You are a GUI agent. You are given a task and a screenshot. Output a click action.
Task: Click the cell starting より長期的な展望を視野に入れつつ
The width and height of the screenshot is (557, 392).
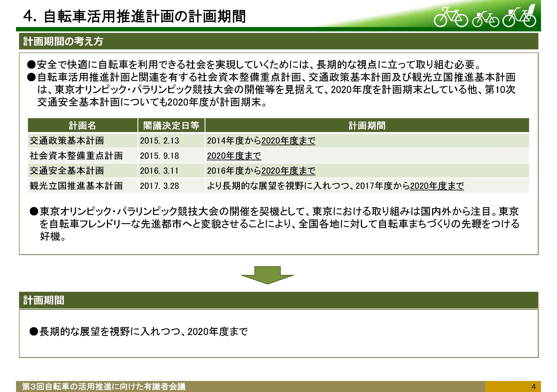click(367, 186)
